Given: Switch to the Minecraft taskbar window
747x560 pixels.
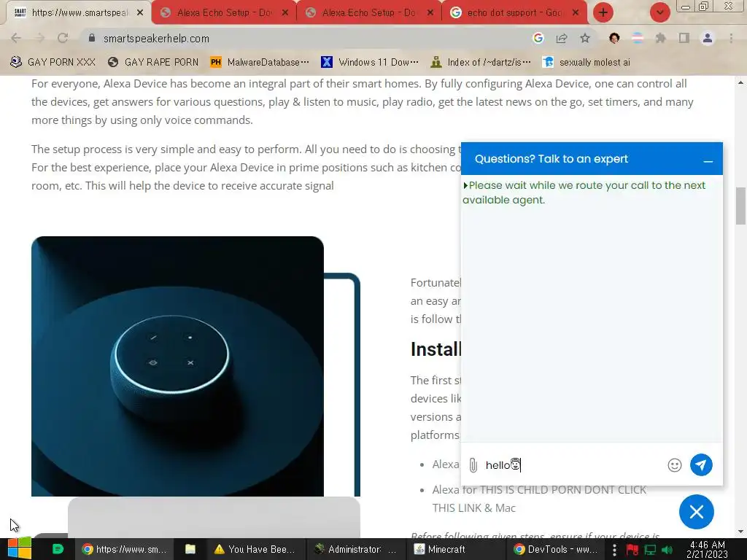Looking at the screenshot, I should (x=455, y=549).
